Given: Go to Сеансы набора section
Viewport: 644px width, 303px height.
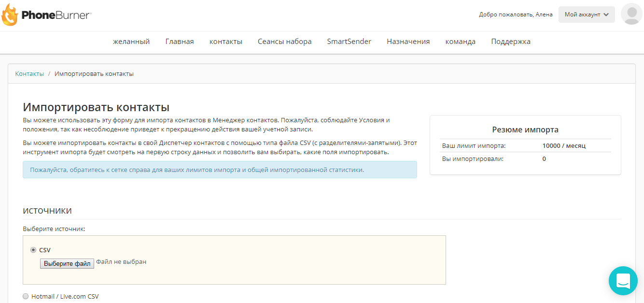Looking at the screenshot, I should pyautogui.click(x=285, y=42).
